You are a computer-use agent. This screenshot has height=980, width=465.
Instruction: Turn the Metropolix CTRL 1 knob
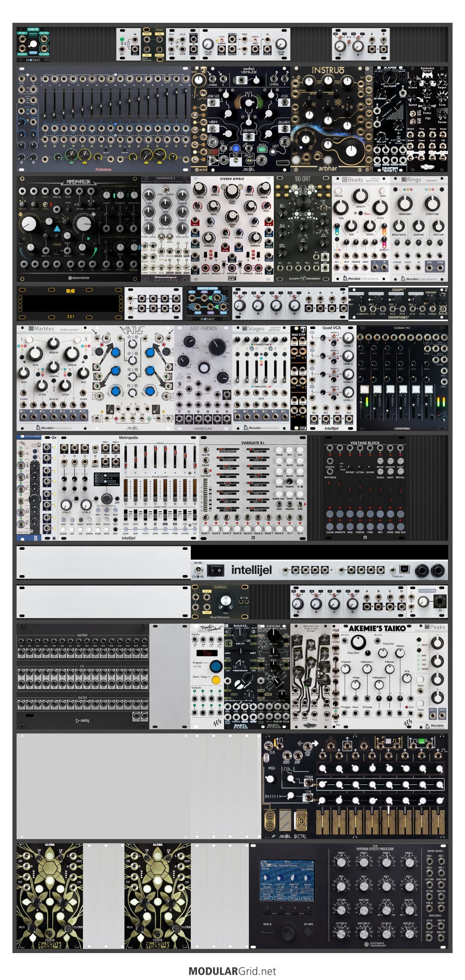[66, 504]
